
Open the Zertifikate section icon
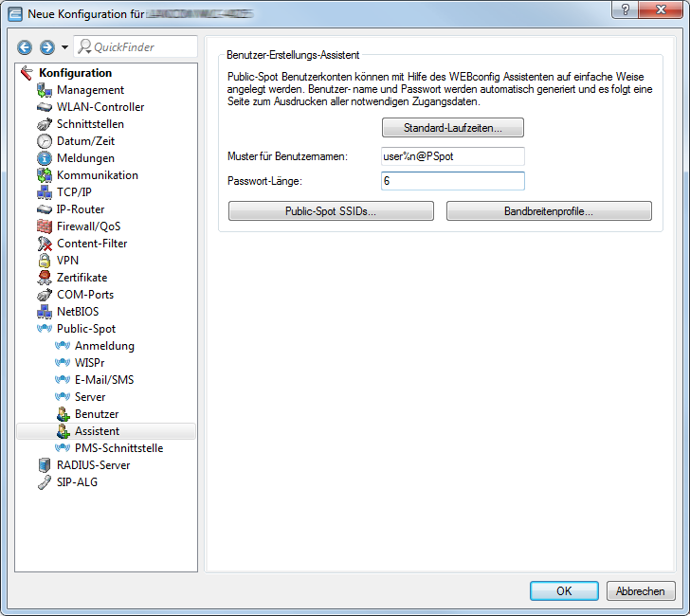point(45,278)
